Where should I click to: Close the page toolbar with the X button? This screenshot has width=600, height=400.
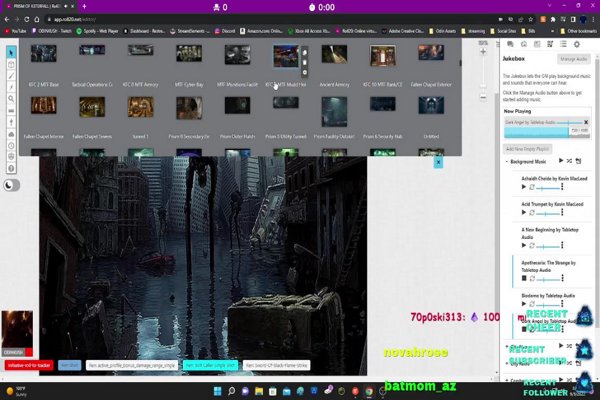439,163
